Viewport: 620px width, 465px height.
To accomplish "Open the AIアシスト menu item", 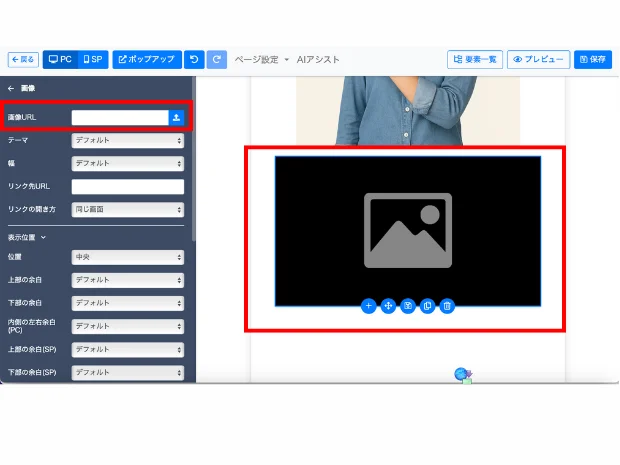I will point(318,59).
